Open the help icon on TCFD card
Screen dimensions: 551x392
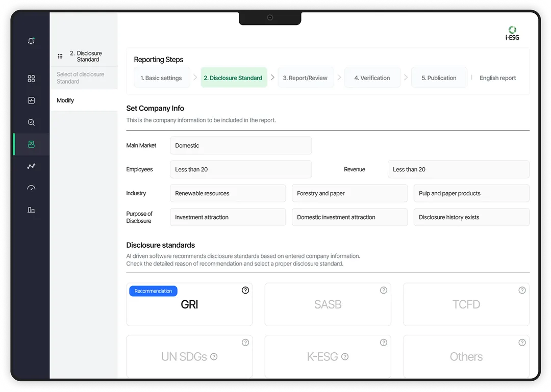(522, 290)
